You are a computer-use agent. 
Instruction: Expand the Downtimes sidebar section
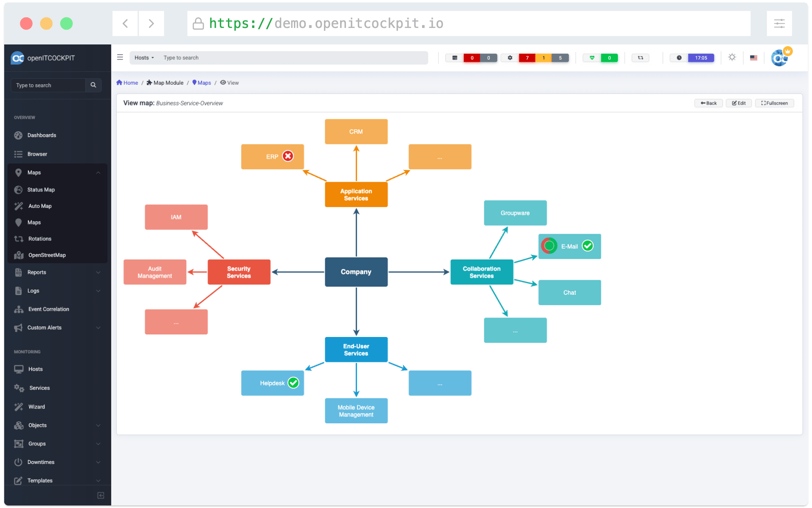point(98,462)
